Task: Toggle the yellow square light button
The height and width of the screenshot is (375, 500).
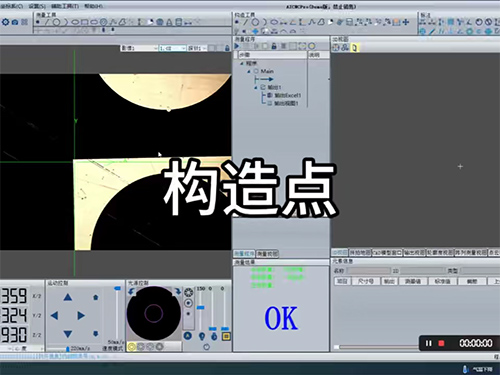Action: [x=226, y=336]
